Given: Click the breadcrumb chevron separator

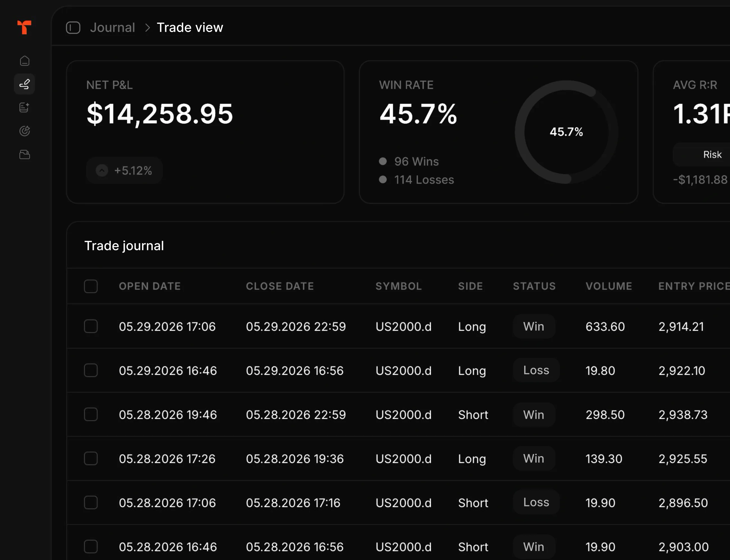Looking at the screenshot, I should click(x=148, y=28).
